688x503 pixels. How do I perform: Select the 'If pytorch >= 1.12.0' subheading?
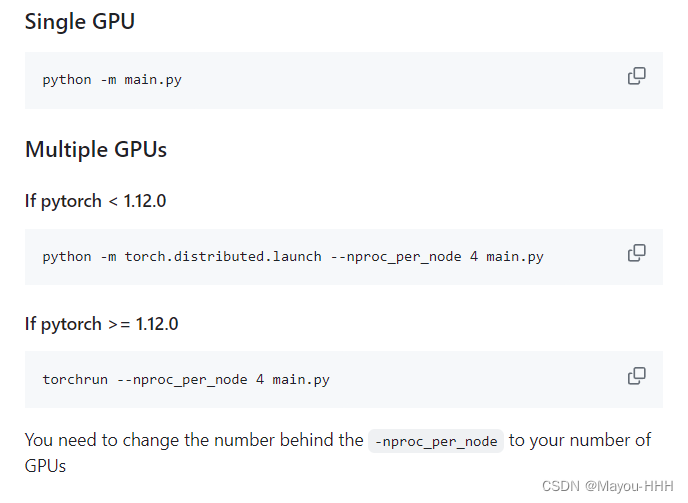pos(101,324)
